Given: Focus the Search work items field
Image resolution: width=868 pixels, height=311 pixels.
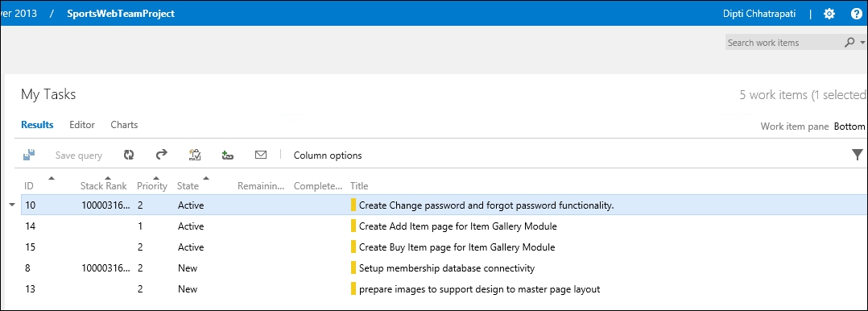Looking at the screenshot, I should pos(783,42).
